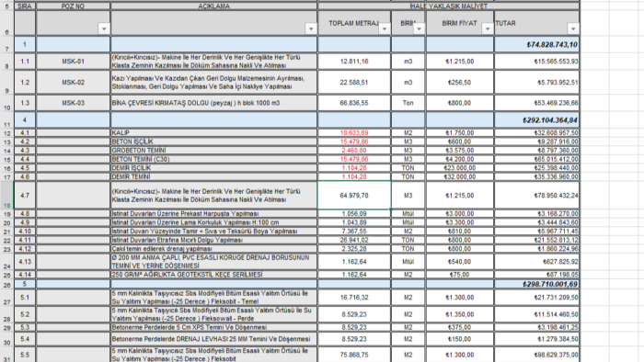644x362 pixels.
Task: Select amount ₺53.469.236,66
Action: (536, 103)
